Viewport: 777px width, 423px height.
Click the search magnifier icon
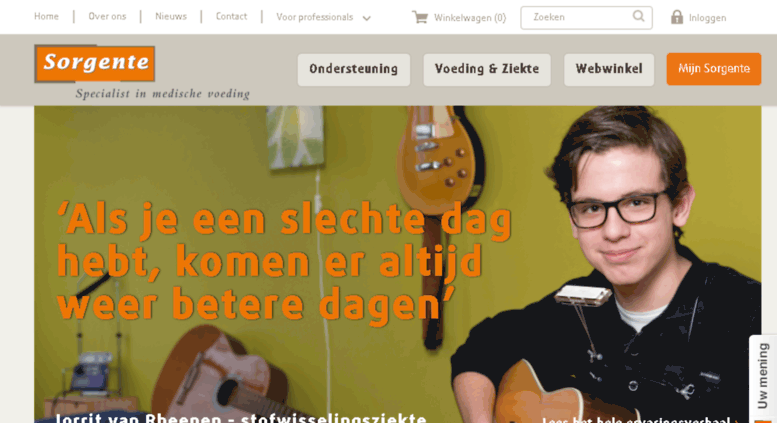coord(639,16)
